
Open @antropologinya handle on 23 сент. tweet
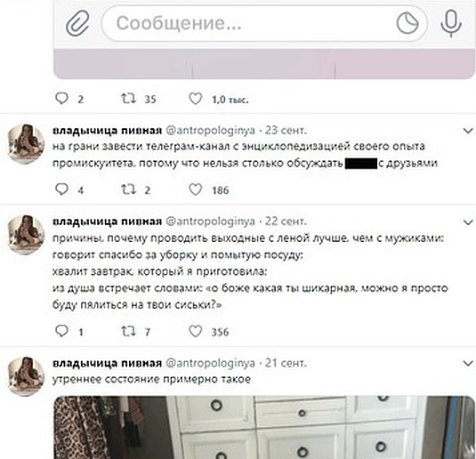tap(210, 131)
